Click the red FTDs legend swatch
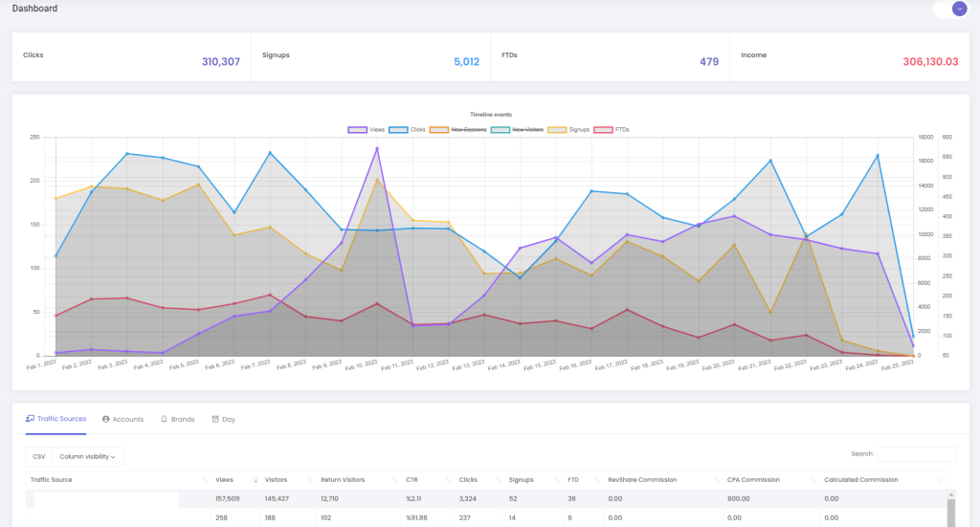 coord(603,130)
